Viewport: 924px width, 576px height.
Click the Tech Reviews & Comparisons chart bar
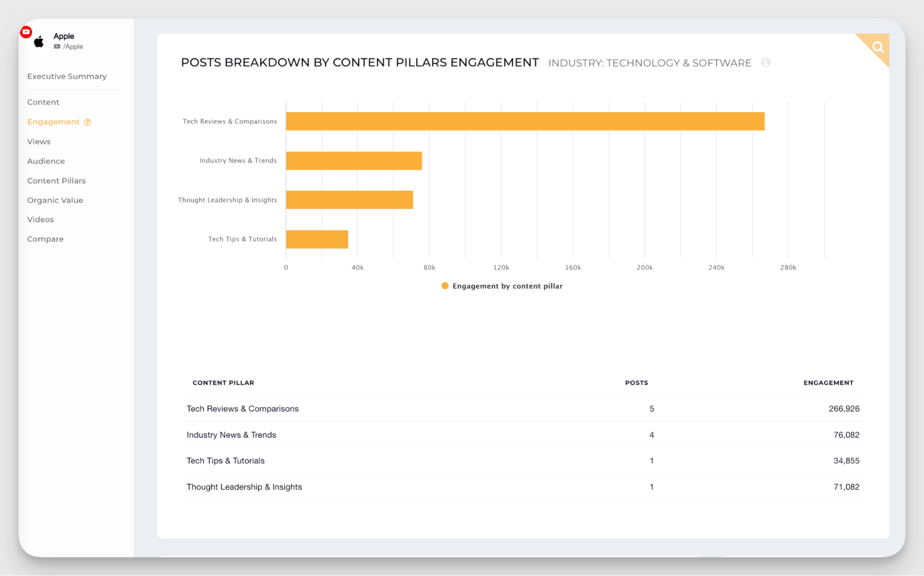pyautogui.click(x=525, y=121)
